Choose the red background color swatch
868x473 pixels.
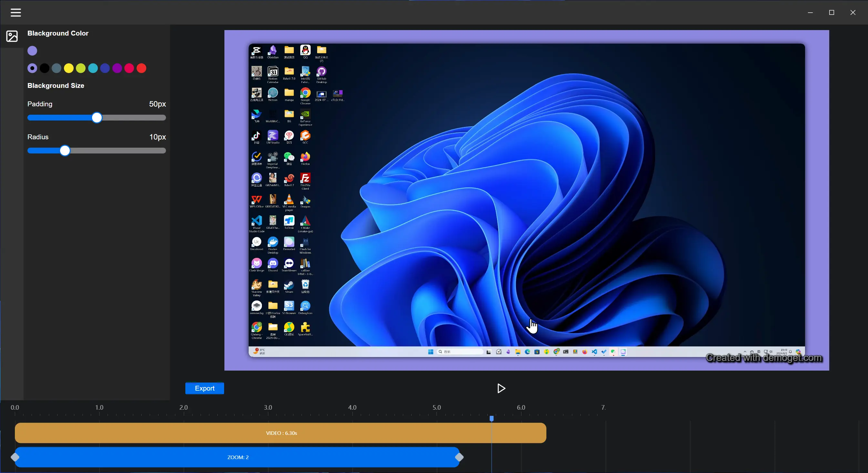[141, 68]
